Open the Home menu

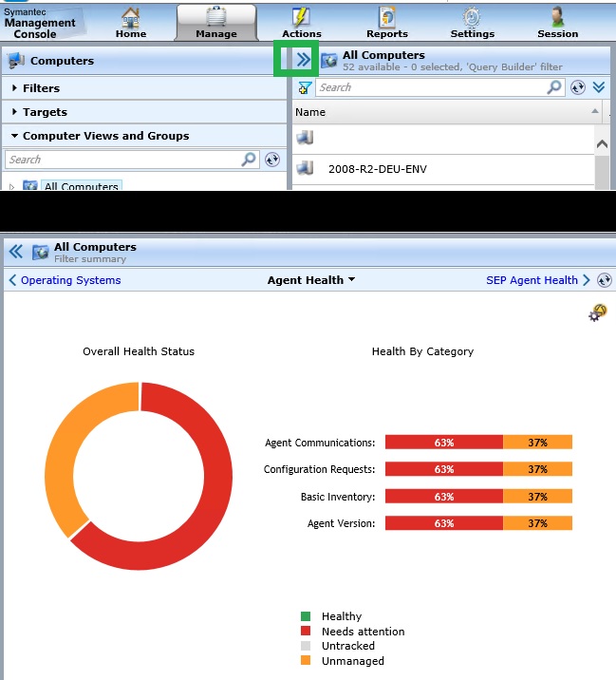[x=130, y=23]
